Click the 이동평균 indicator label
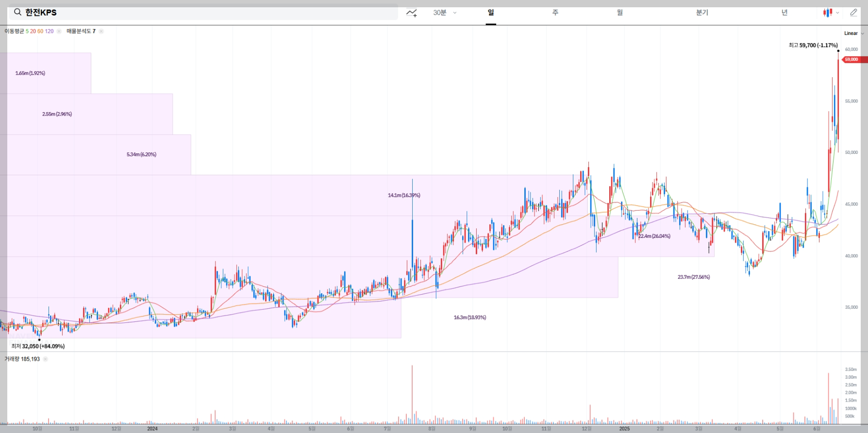 [14, 31]
